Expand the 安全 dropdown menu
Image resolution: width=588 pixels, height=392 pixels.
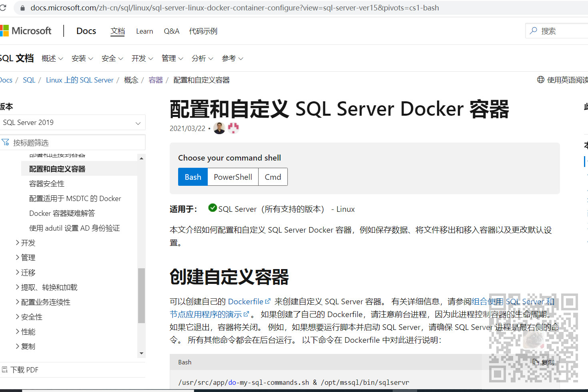coord(112,58)
